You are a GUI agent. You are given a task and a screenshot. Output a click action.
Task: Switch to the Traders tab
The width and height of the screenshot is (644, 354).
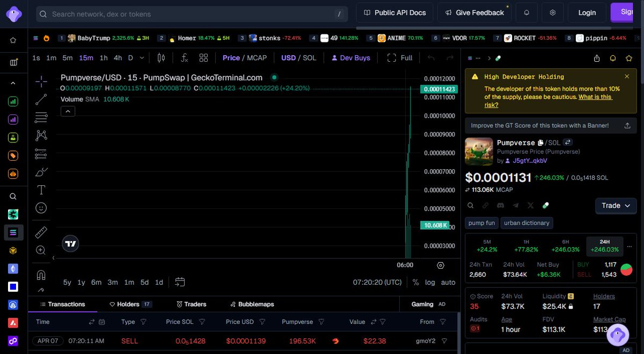click(x=192, y=304)
